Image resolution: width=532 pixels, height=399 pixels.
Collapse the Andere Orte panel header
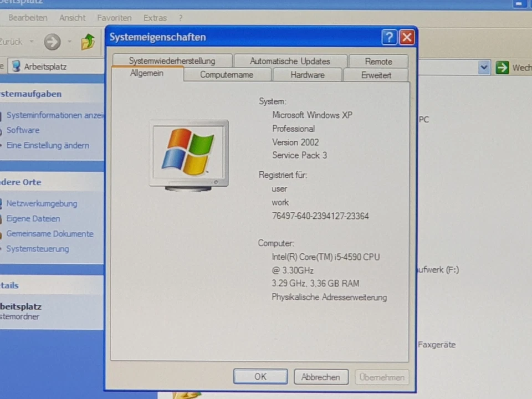click(52, 182)
